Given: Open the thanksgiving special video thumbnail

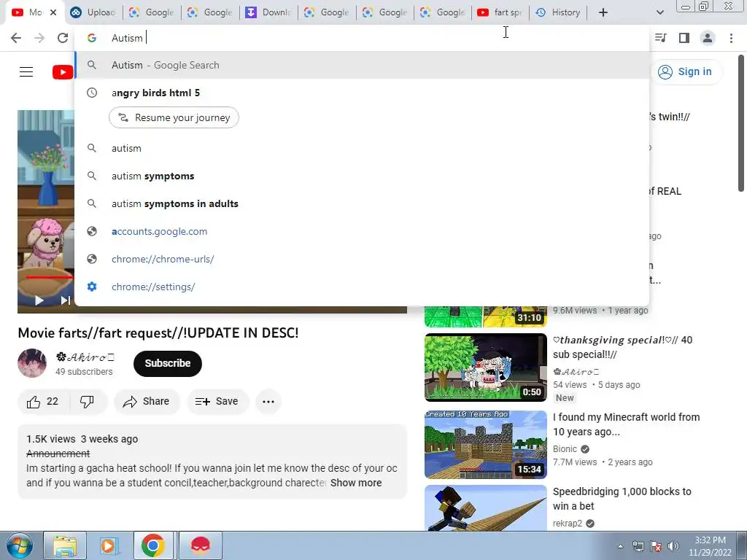Looking at the screenshot, I should [485, 367].
